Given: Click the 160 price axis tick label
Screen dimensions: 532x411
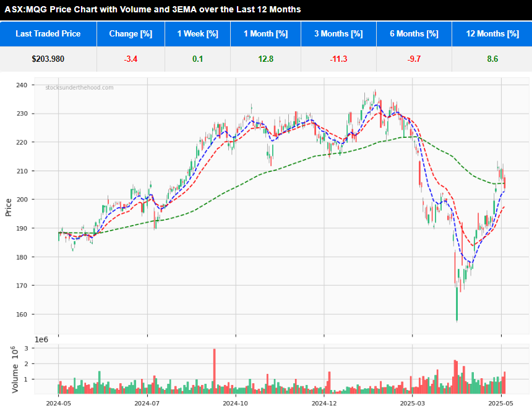Looking at the screenshot, I should click(x=22, y=314).
